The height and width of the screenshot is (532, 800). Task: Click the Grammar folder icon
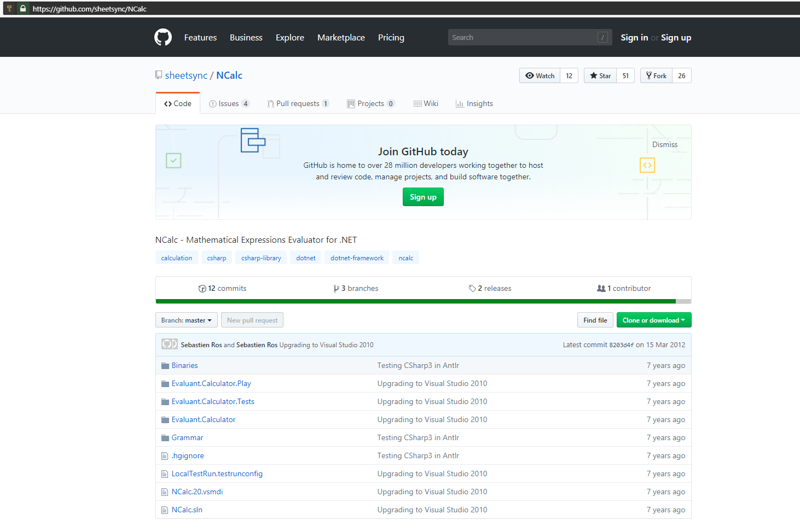(165, 438)
